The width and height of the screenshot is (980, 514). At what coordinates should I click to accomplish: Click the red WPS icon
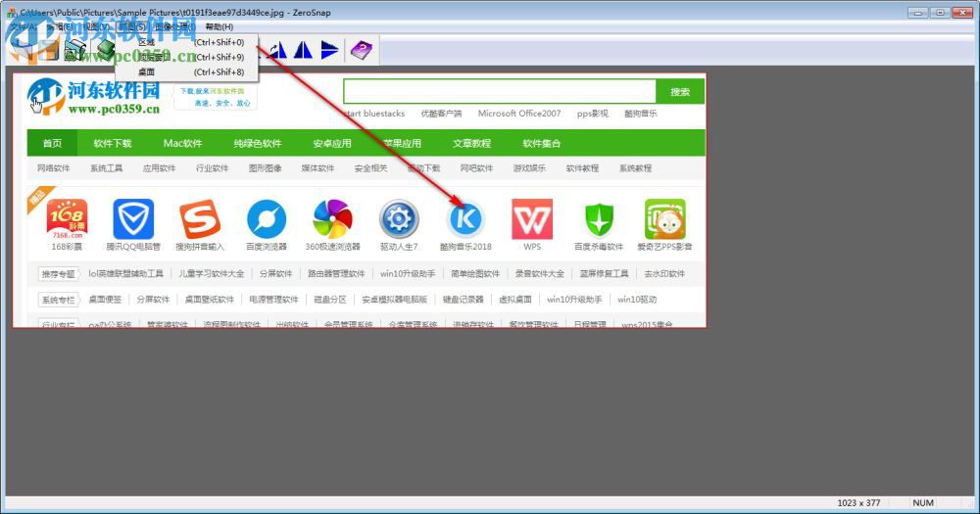[x=532, y=219]
